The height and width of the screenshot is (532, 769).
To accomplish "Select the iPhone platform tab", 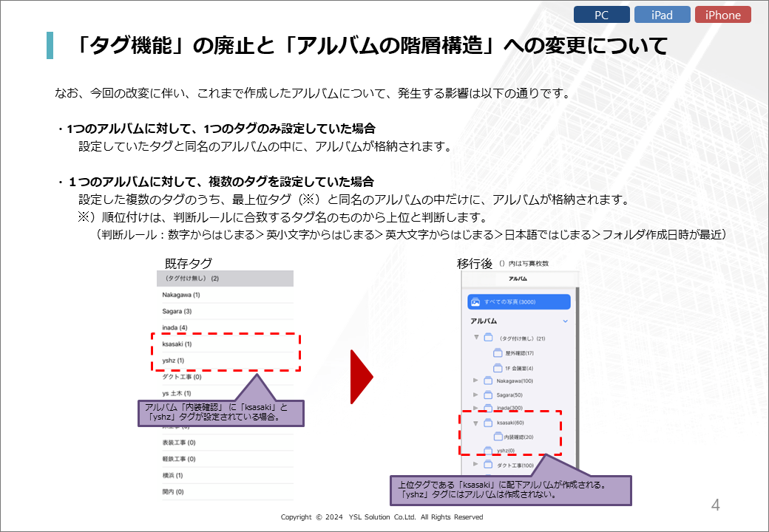I will [722, 15].
